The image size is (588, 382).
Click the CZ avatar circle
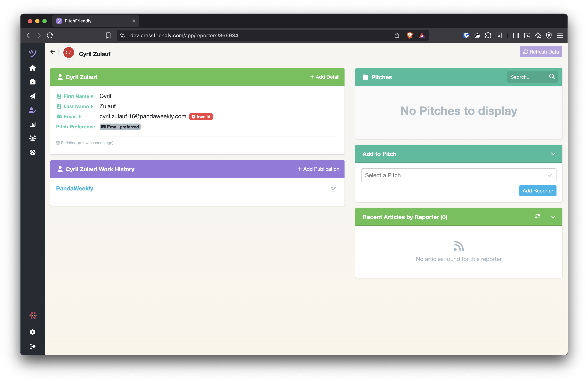68,53
